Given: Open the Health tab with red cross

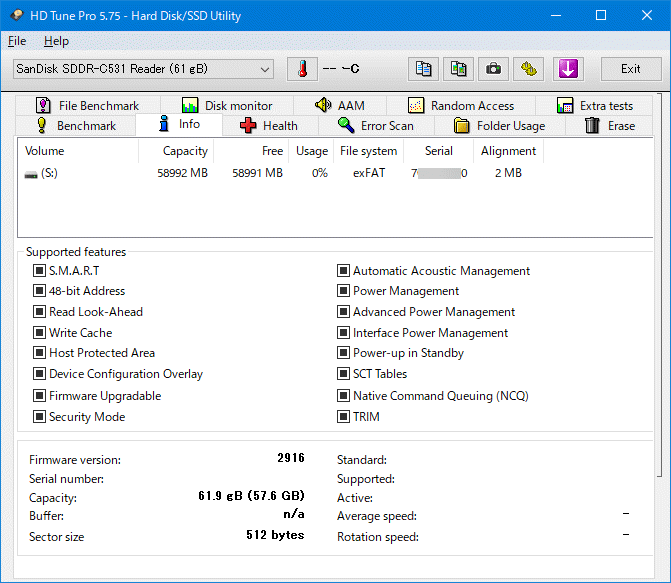Looking at the screenshot, I should pos(268,126).
